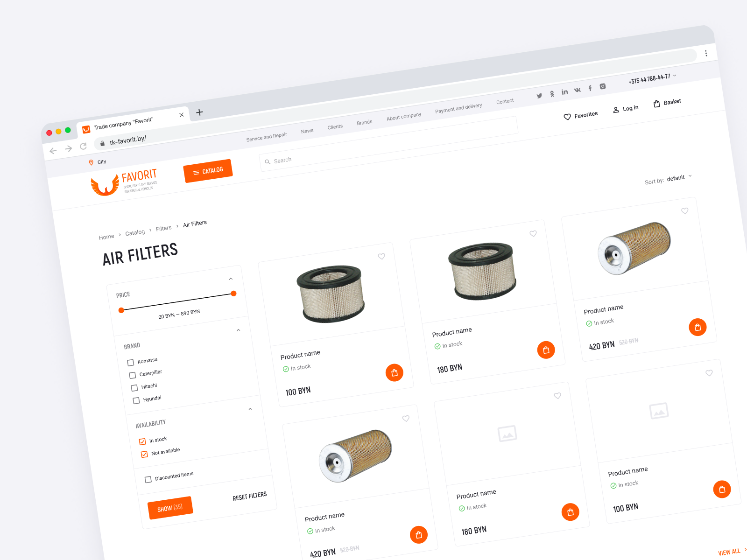Click the minimum price slider handle
747x560 pixels.
click(121, 310)
